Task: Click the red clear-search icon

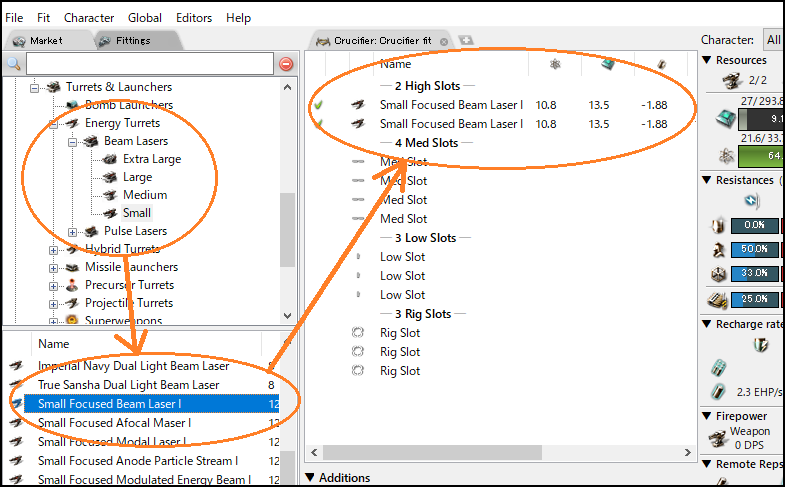Action: coord(286,64)
